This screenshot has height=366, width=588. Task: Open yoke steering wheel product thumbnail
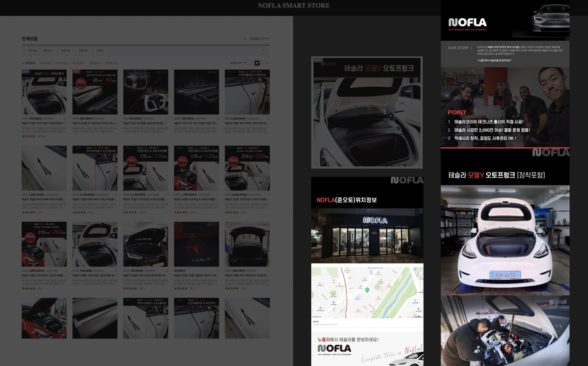pyautogui.click(x=146, y=92)
